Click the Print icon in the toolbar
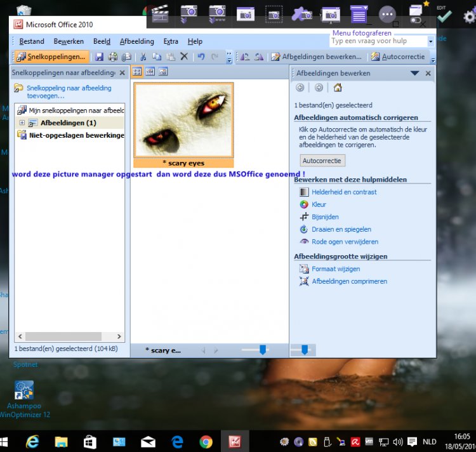The width and height of the screenshot is (476, 452). [x=112, y=56]
